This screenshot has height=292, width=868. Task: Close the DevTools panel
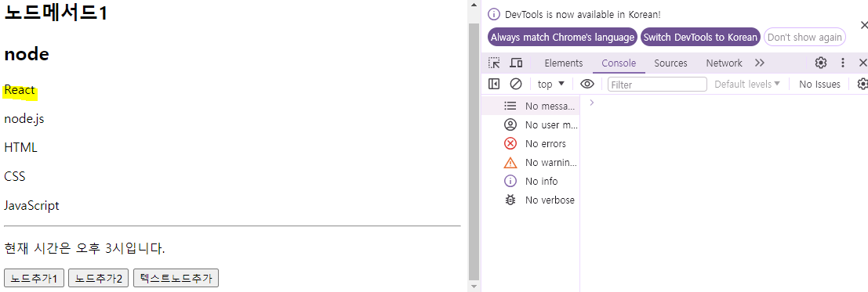pos(863,63)
